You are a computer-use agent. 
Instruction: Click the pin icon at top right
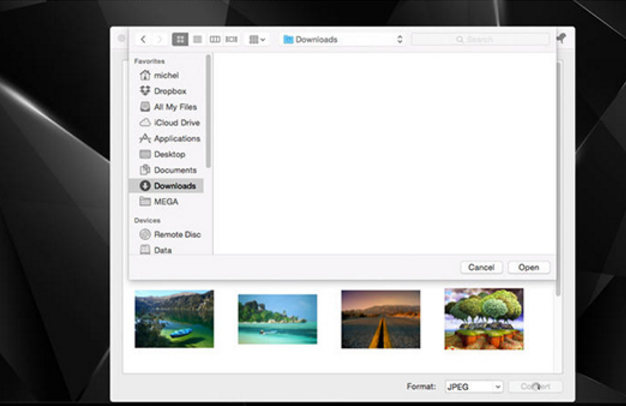pyautogui.click(x=561, y=38)
